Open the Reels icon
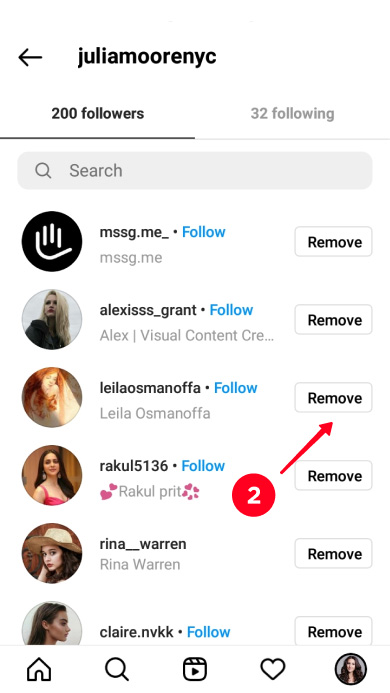Viewport: 390px width, 693px height. tap(195, 669)
